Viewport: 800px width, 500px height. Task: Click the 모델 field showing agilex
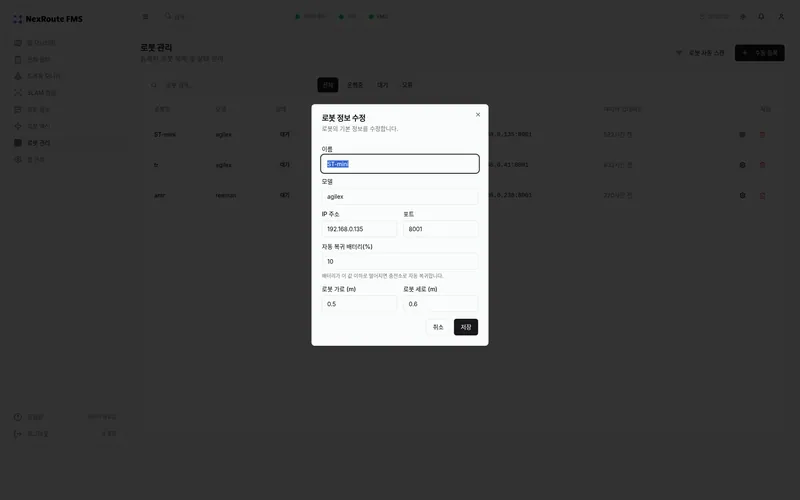coord(399,196)
